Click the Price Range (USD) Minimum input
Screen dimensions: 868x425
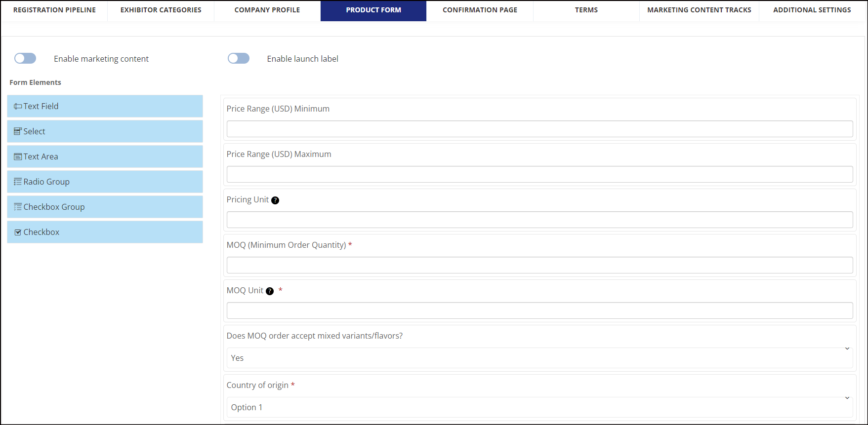(539, 129)
